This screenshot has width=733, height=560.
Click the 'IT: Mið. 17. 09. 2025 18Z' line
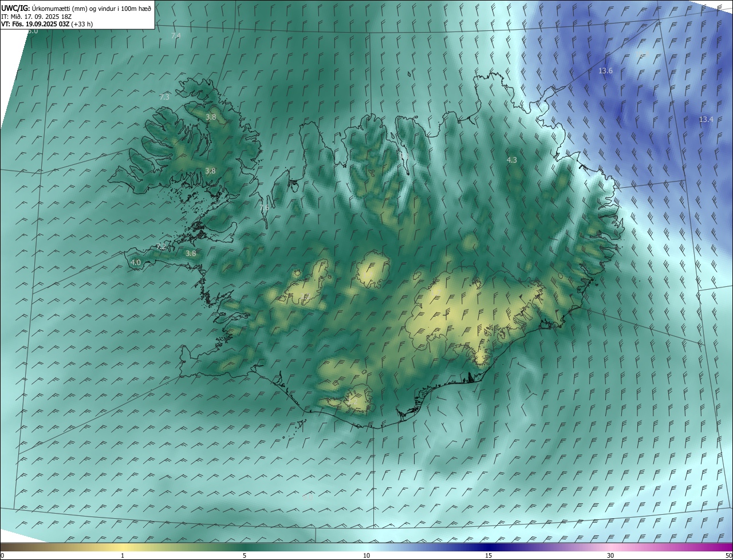click(36, 17)
